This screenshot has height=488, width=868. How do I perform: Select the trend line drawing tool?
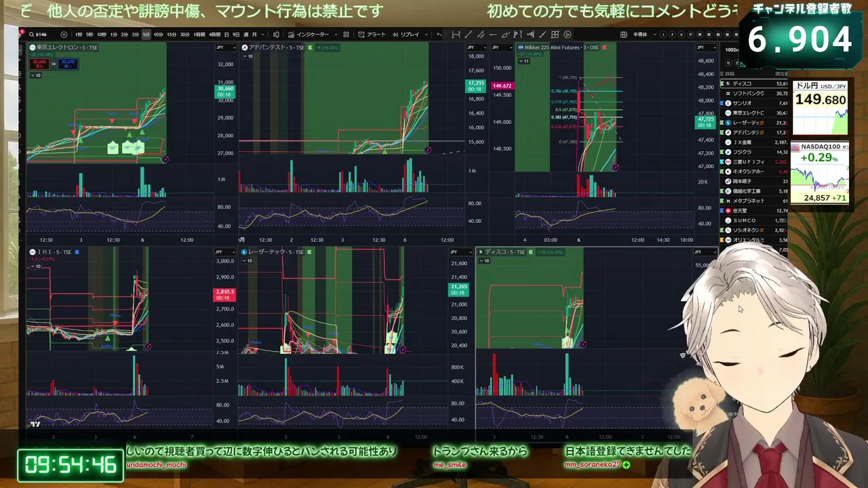(468, 35)
